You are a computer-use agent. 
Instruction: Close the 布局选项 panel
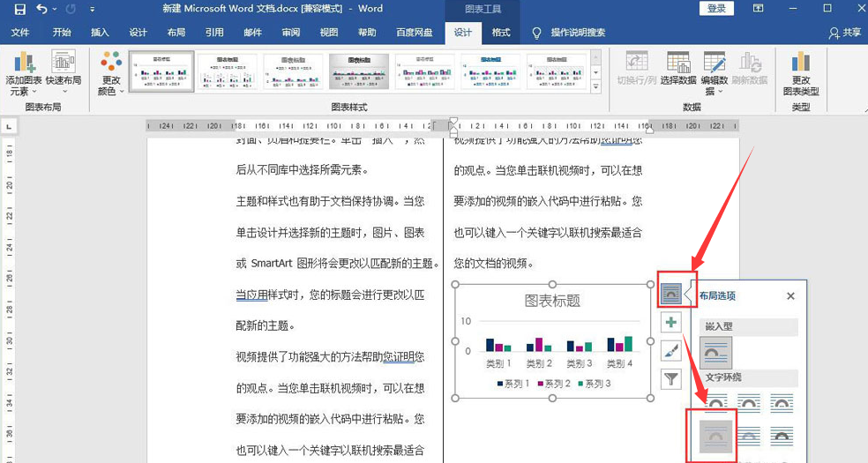[790, 296]
